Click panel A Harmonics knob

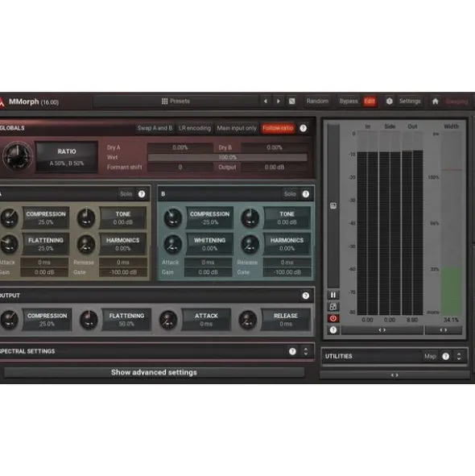86,244
